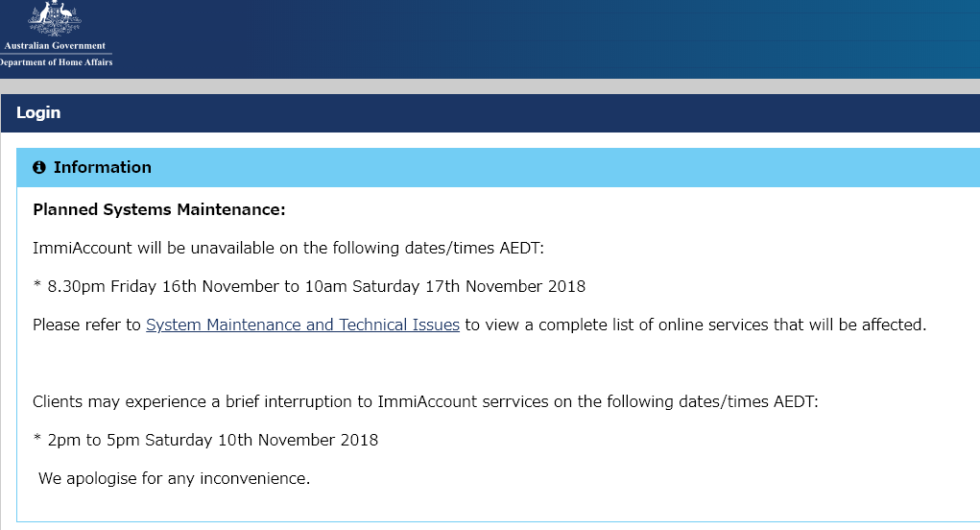Click the brief interruption notice sentence
This screenshot has height=530, width=980.
click(x=425, y=401)
